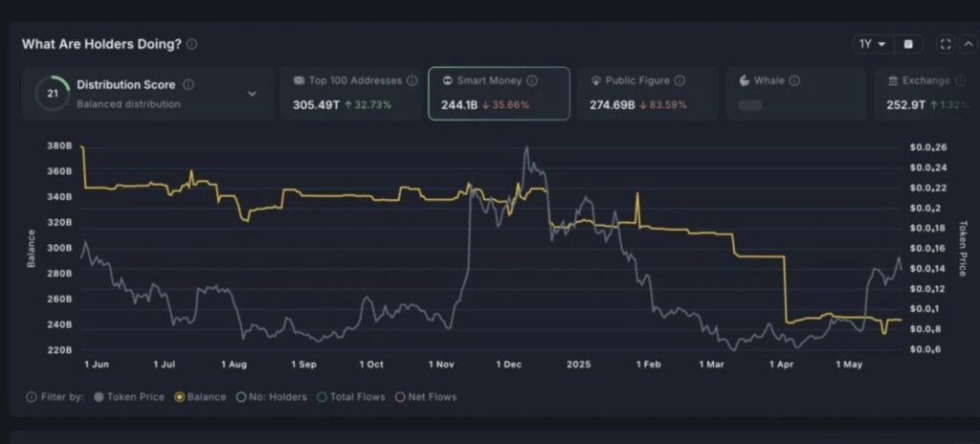Switch to the Public Figure tab
Viewport: 980px width, 444px height.
pyautogui.click(x=647, y=93)
